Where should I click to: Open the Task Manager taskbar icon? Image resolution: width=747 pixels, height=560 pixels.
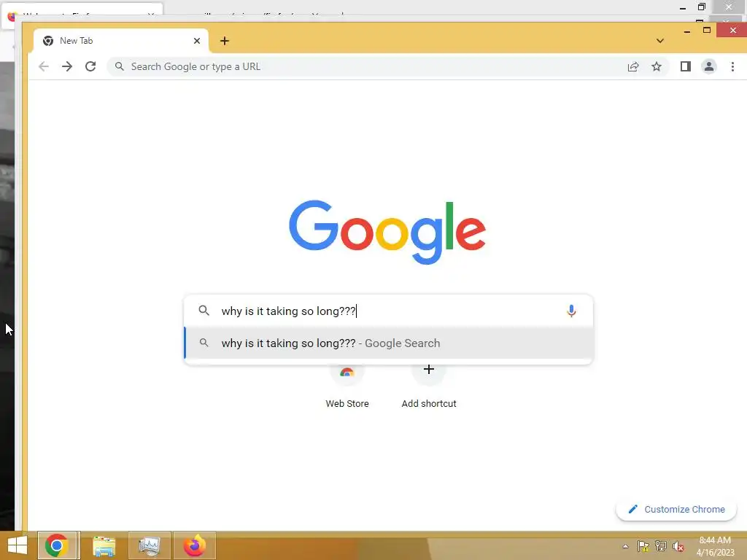pos(149,545)
